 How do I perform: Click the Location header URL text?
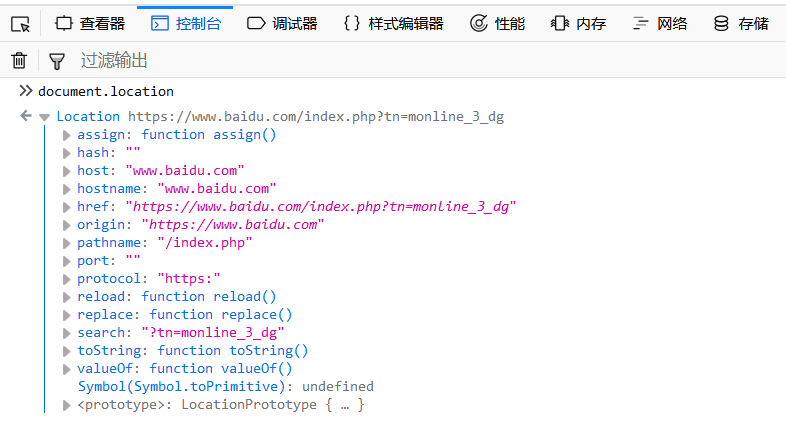[x=316, y=116]
